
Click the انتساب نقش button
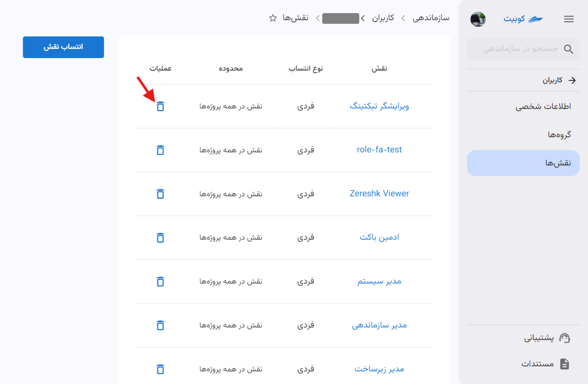(x=64, y=47)
